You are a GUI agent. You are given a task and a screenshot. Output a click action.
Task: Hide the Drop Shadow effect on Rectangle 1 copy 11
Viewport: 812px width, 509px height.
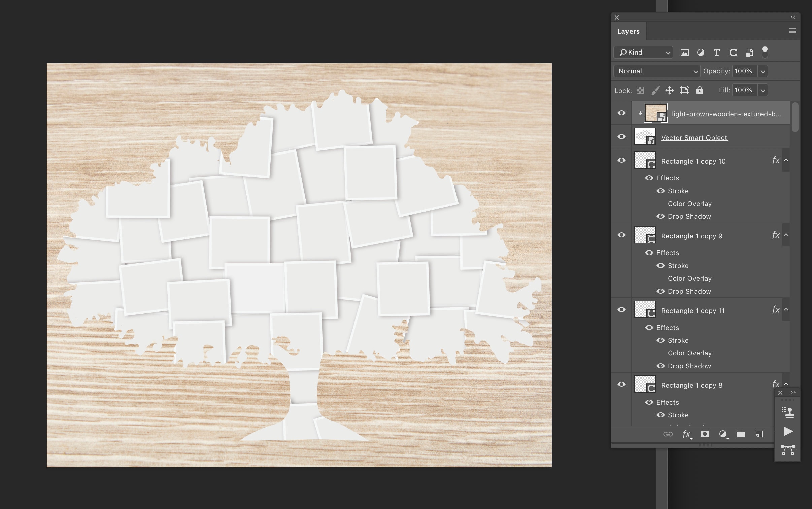coord(661,366)
